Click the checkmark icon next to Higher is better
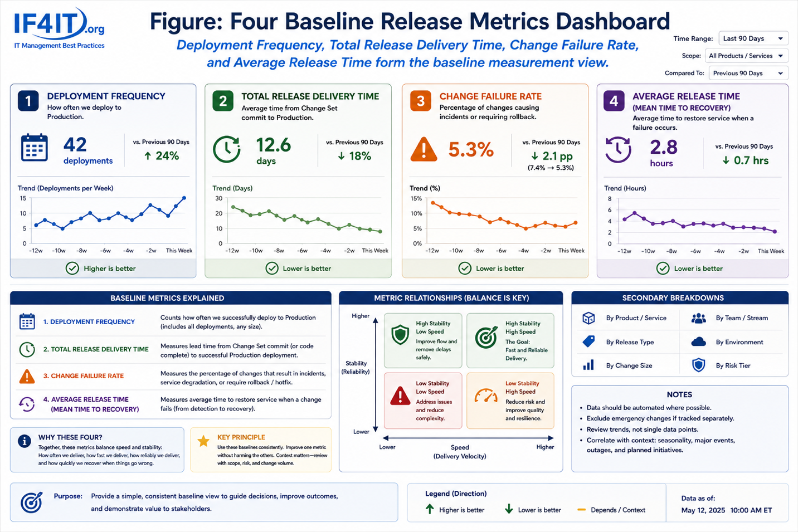798x532 pixels. coord(72,269)
